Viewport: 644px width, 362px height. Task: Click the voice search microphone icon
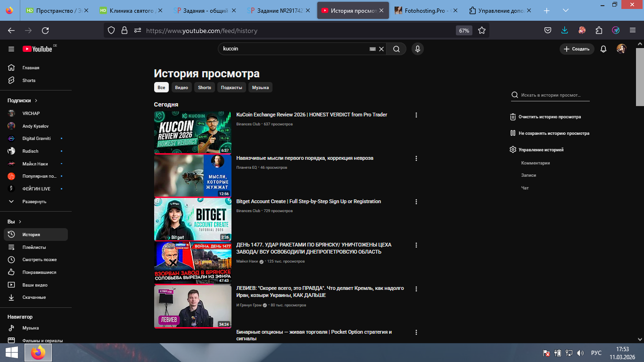pyautogui.click(x=417, y=49)
